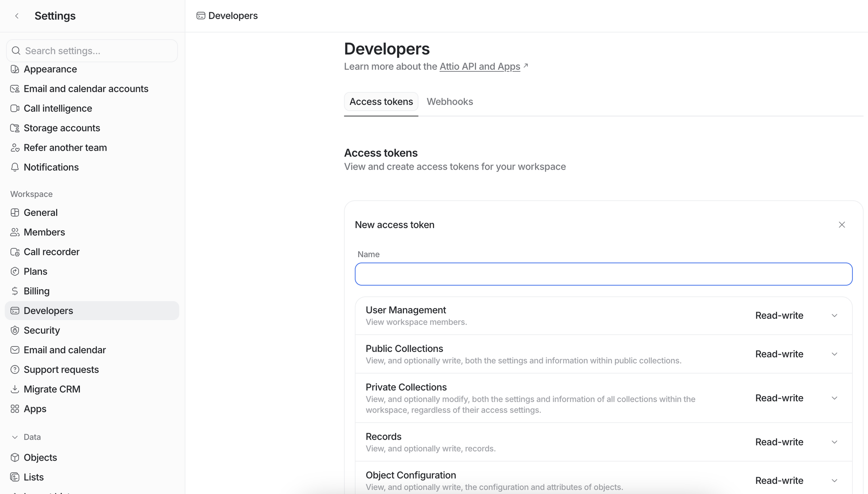The height and width of the screenshot is (494, 868).
Task: Open the Attio API and Apps link
Action: (x=480, y=66)
